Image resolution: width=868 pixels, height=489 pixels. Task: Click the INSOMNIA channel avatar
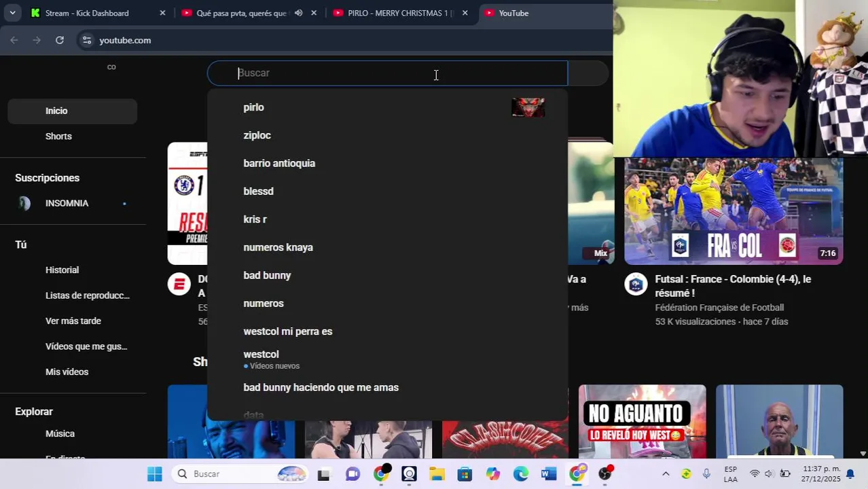[24, 203]
